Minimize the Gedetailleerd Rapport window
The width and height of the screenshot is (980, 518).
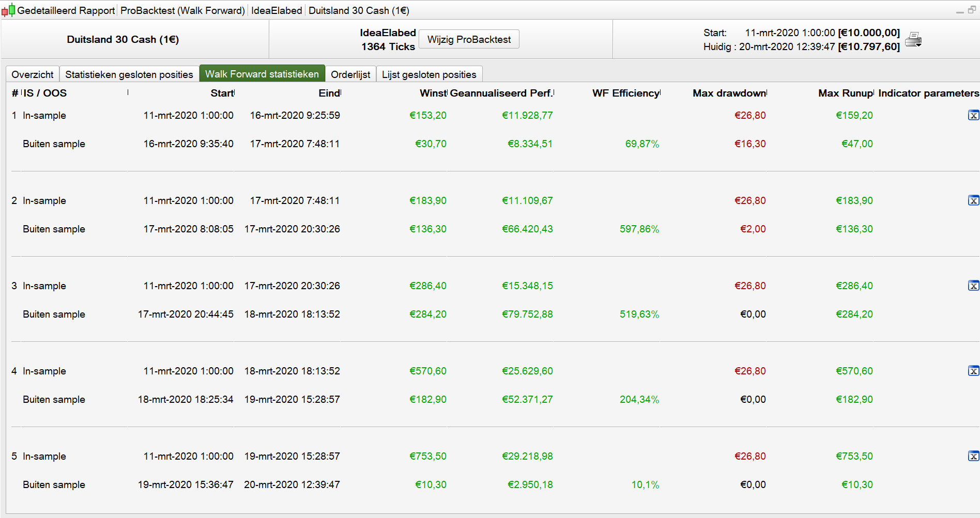pyautogui.click(x=960, y=11)
